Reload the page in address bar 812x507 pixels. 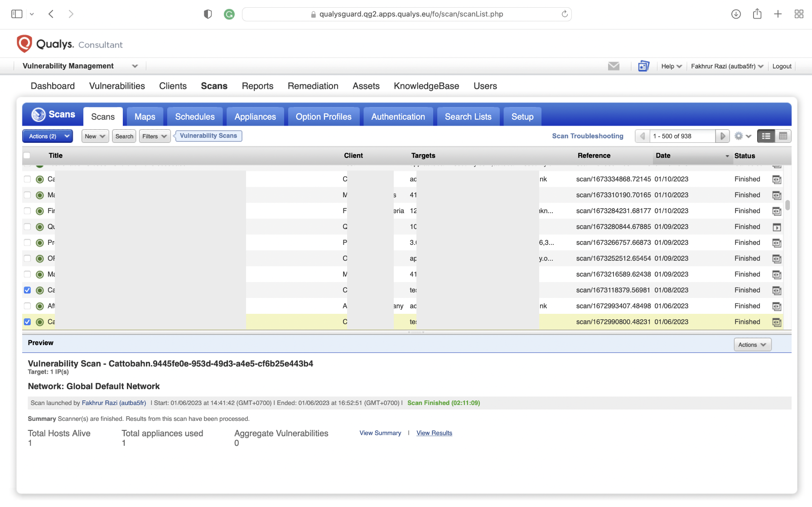tap(565, 14)
